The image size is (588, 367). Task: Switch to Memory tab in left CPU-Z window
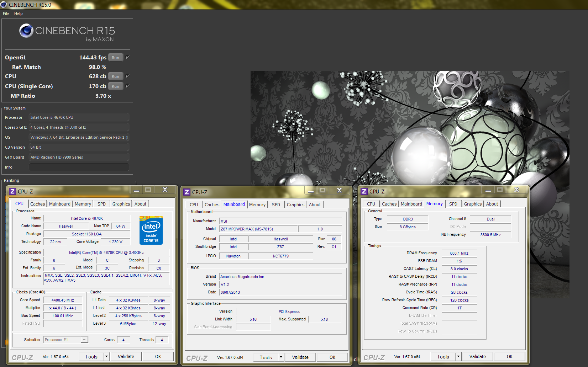[x=83, y=204]
